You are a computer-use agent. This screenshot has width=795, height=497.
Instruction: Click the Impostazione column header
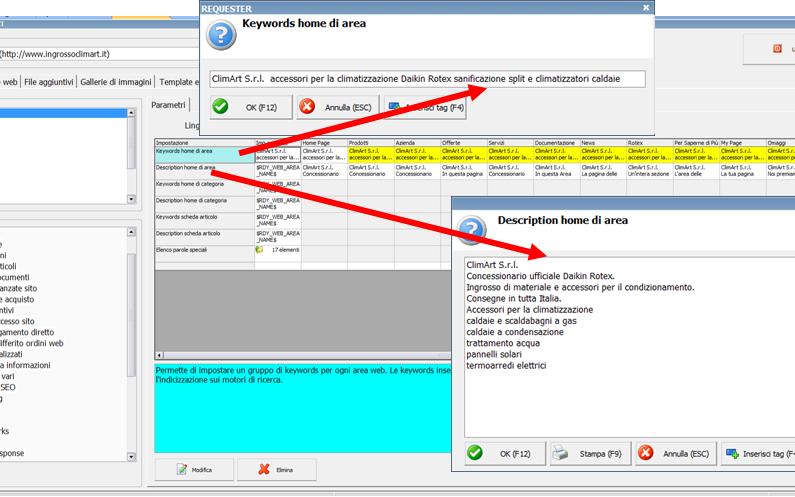pyautogui.click(x=205, y=143)
